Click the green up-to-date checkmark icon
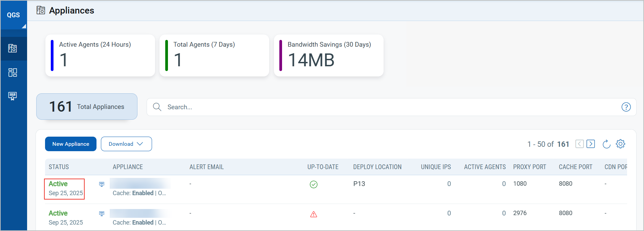 click(314, 184)
